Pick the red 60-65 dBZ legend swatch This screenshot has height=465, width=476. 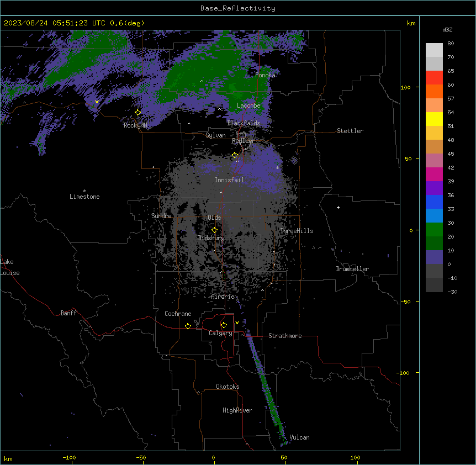[434, 78]
